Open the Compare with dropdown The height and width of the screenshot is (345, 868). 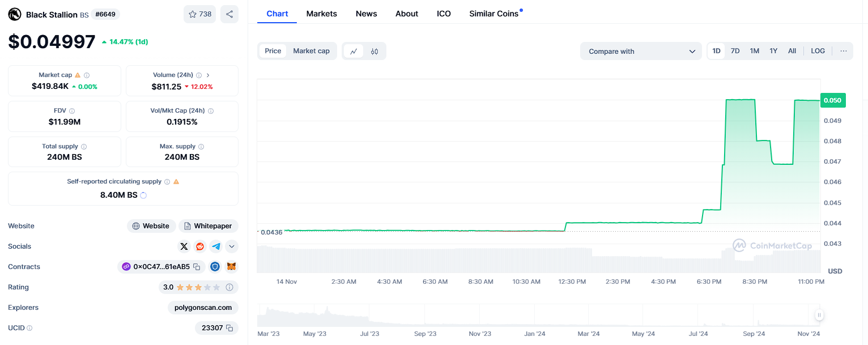click(641, 51)
